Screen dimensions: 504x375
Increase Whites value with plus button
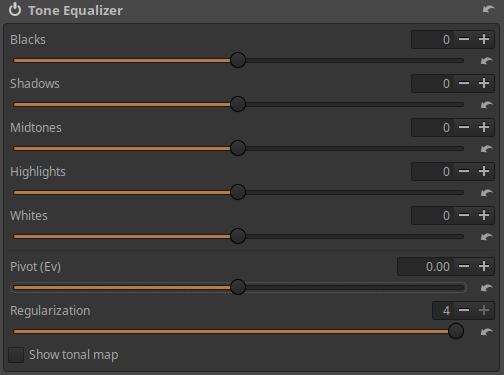484,215
